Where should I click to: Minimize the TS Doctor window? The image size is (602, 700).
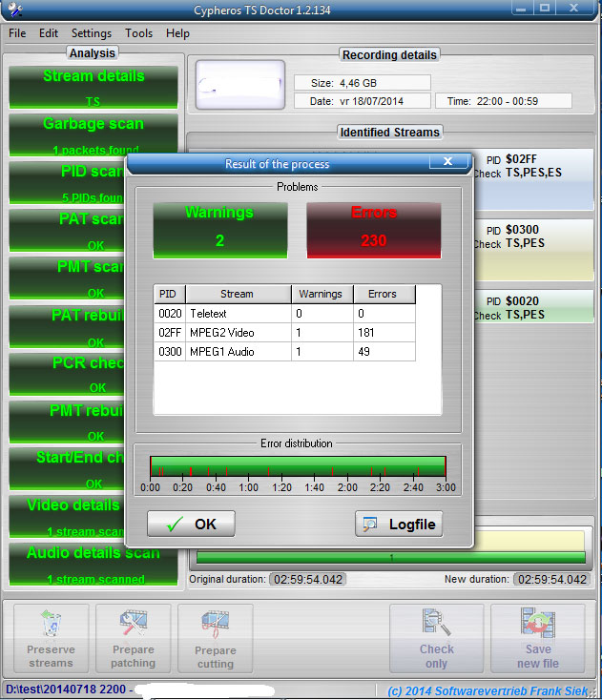[521, 8]
